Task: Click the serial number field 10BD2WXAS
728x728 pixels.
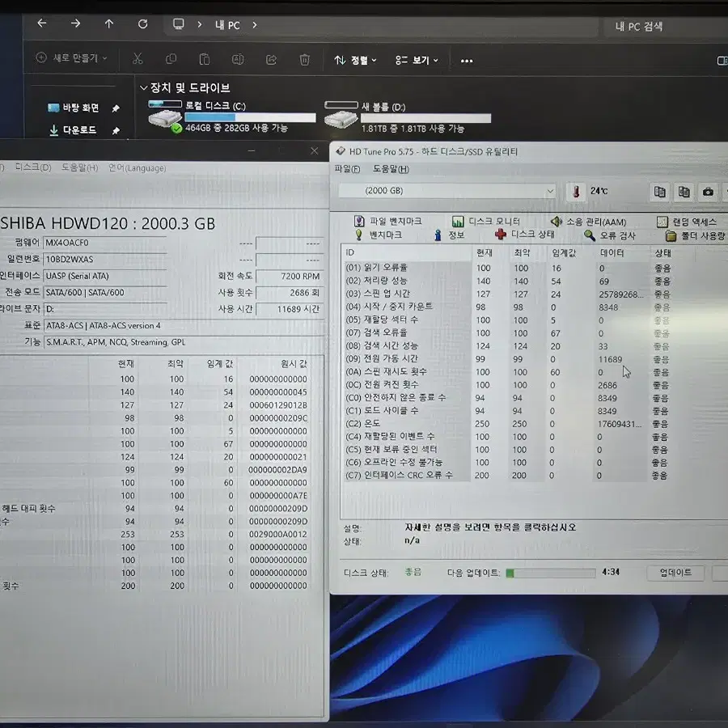Action: pyautogui.click(x=104, y=259)
